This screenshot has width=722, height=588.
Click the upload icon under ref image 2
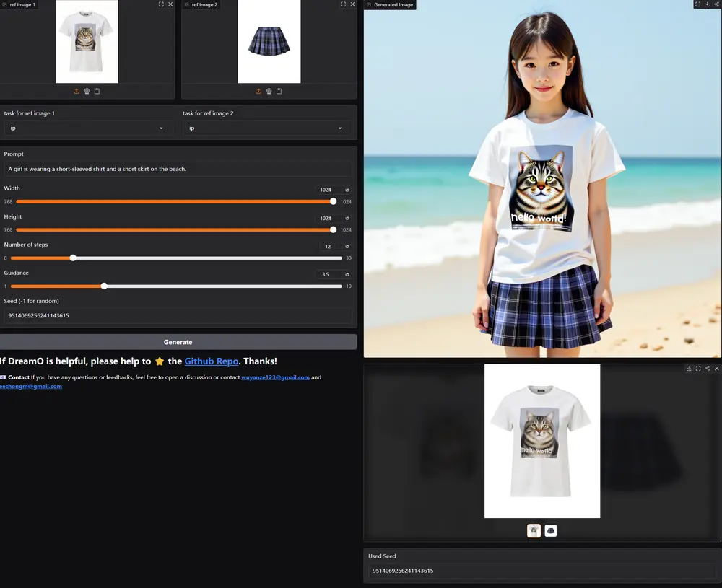[258, 91]
